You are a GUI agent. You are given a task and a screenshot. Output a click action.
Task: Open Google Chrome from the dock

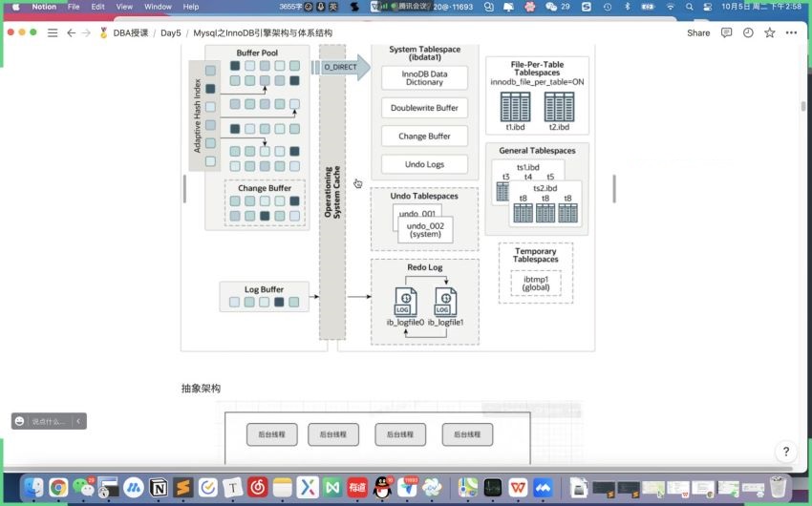coord(58,487)
